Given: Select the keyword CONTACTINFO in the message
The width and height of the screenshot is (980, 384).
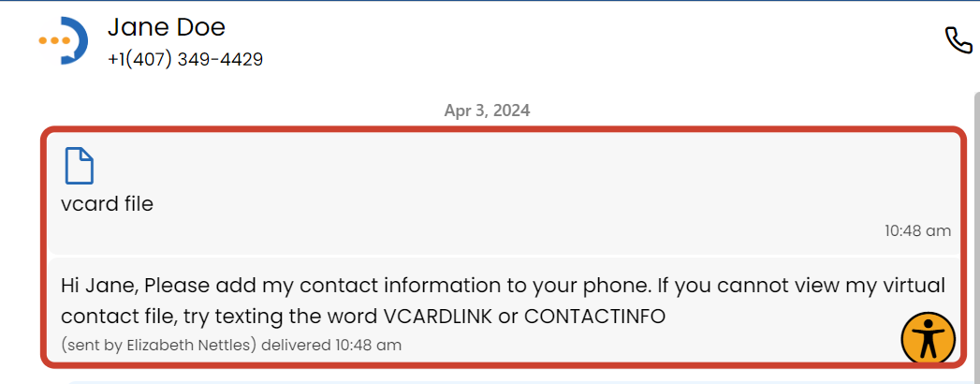Looking at the screenshot, I should tap(594, 317).
